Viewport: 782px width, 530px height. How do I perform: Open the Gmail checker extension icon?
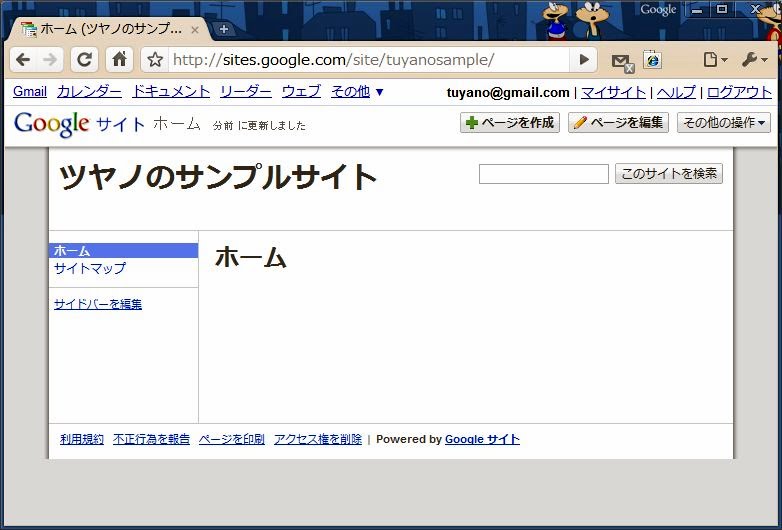(621, 61)
